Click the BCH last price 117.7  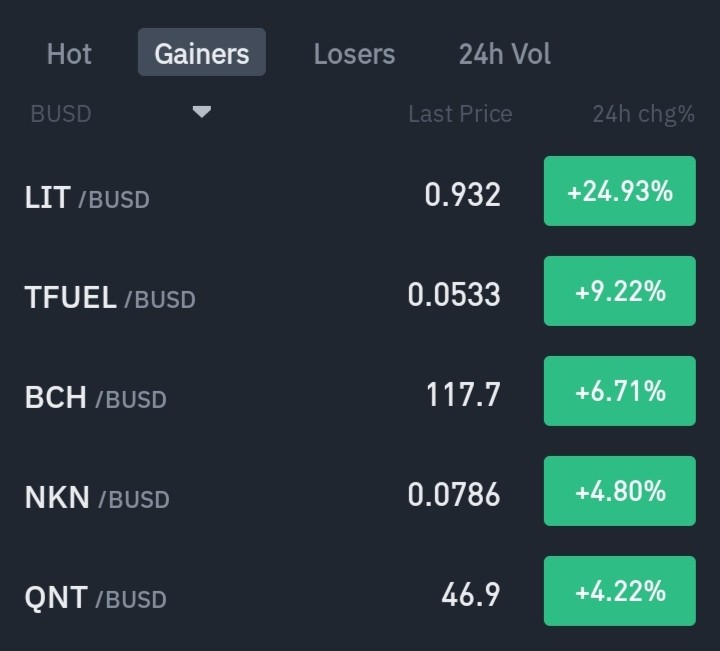(x=463, y=395)
